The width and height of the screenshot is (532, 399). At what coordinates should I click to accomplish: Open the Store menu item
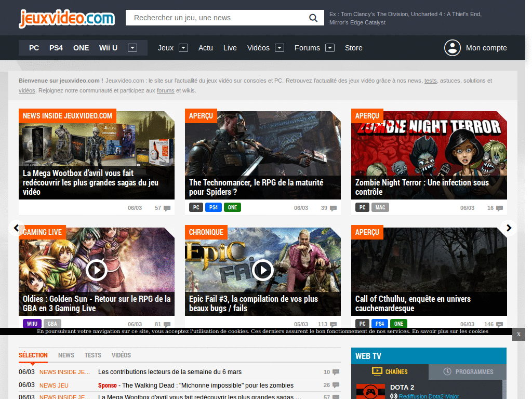click(353, 48)
